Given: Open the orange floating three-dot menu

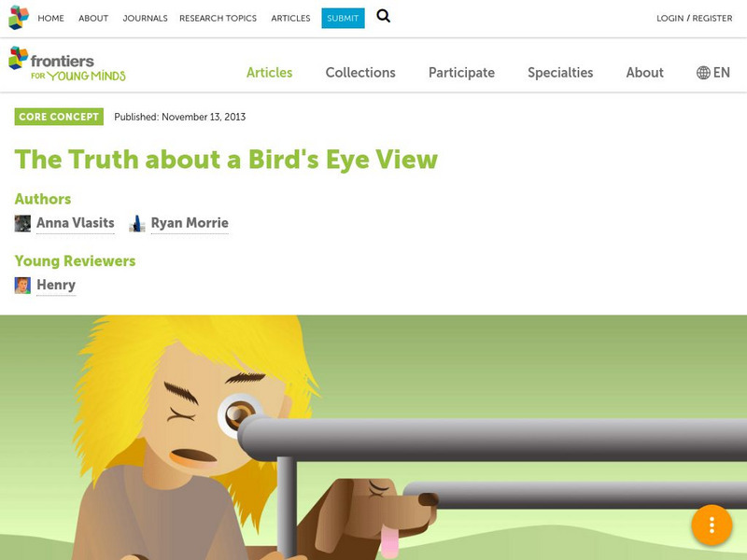Looking at the screenshot, I should click(712, 525).
